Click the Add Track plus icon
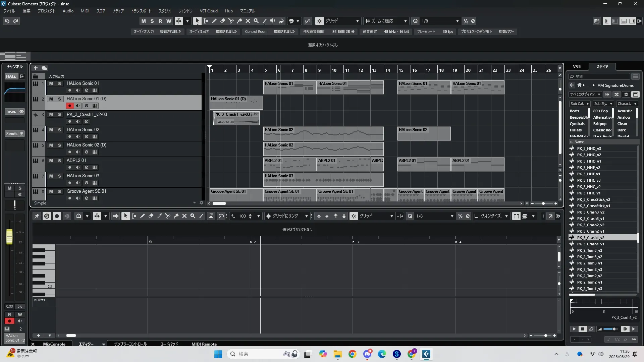 pos(36,68)
